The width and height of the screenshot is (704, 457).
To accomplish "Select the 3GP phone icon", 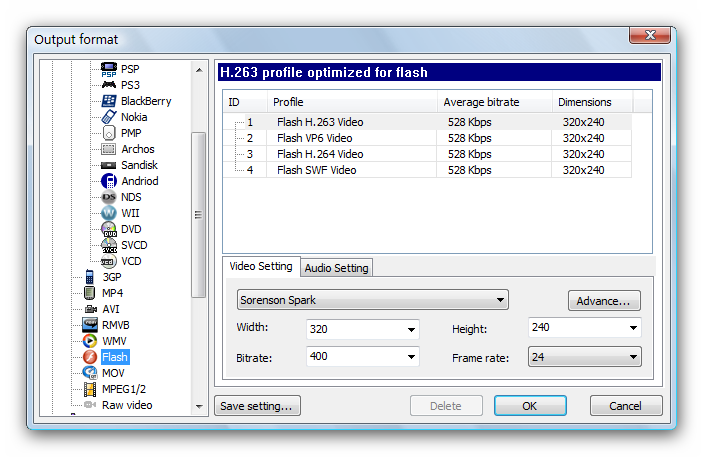I will pyautogui.click(x=90, y=277).
